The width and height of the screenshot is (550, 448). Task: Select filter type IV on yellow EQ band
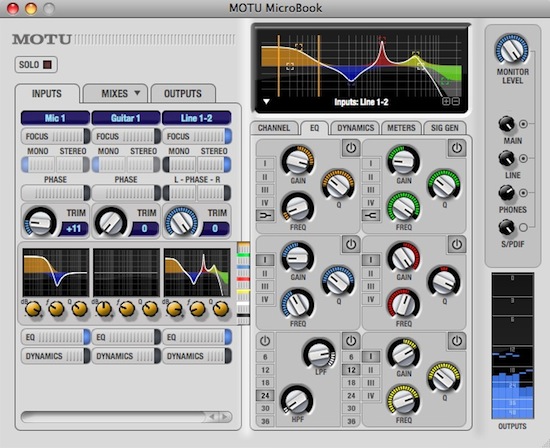[371, 395]
